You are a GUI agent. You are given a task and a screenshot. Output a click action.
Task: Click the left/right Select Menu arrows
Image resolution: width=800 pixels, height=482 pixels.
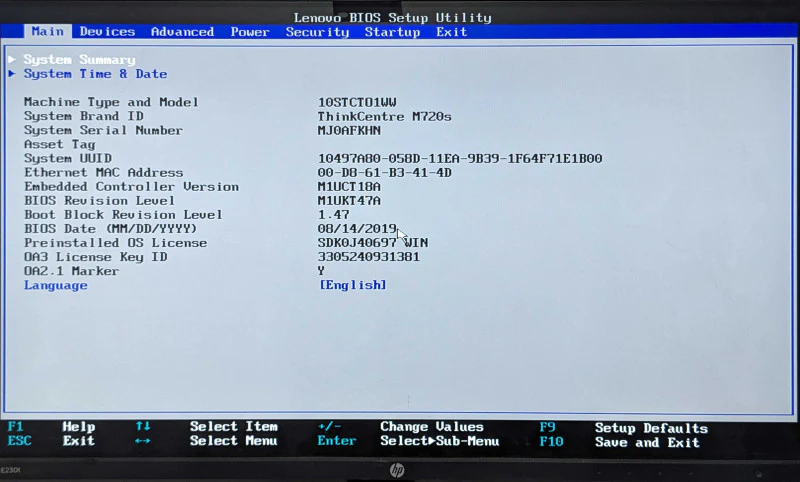tap(143, 441)
